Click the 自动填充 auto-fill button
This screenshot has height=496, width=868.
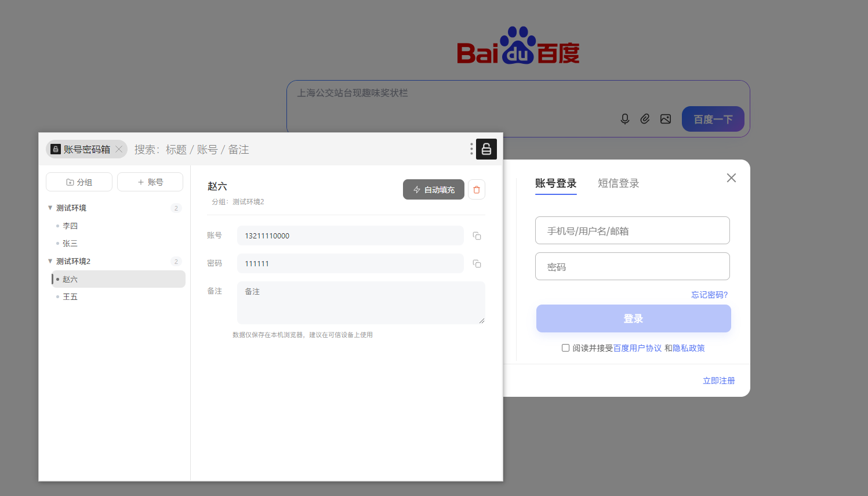click(x=434, y=190)
